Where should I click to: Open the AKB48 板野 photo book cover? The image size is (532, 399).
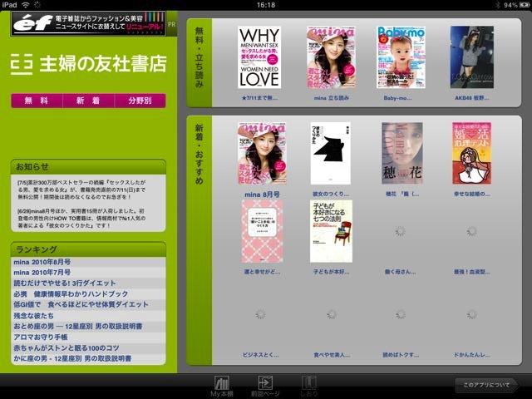[471, 57]
